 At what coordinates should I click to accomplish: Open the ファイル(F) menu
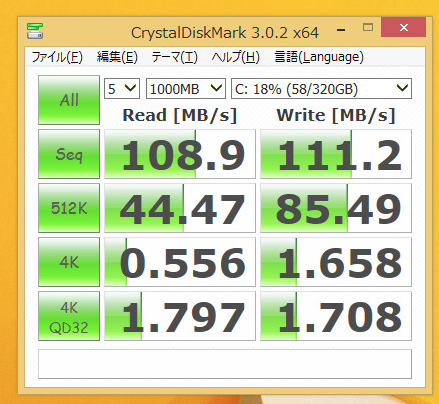[57, 57]
